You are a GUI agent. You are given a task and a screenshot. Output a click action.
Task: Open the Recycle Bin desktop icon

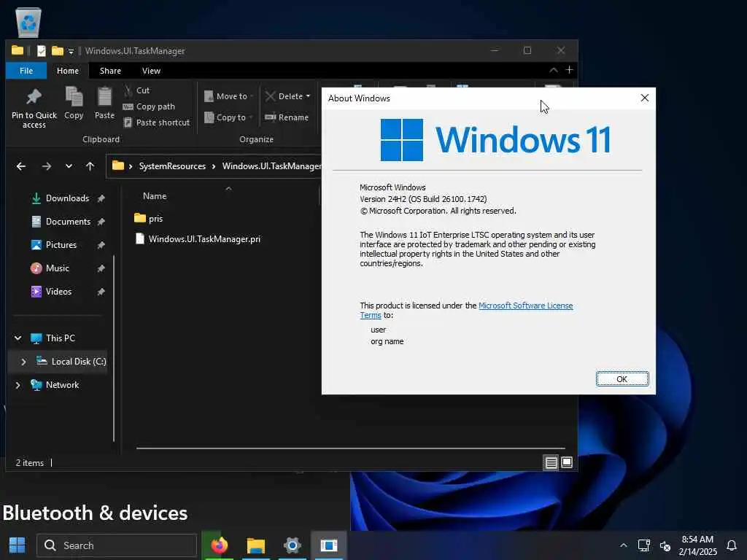click(28, 22)
